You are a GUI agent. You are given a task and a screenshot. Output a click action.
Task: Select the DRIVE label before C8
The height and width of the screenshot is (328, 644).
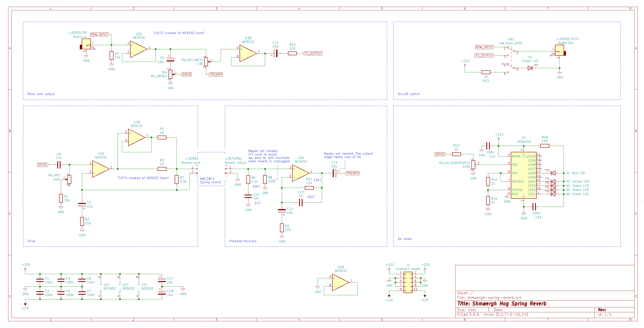tap(43, 165)
